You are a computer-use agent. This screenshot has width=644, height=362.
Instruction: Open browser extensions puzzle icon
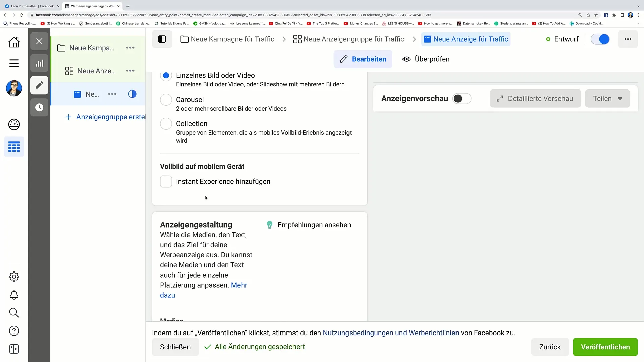(x=614, y=15)
